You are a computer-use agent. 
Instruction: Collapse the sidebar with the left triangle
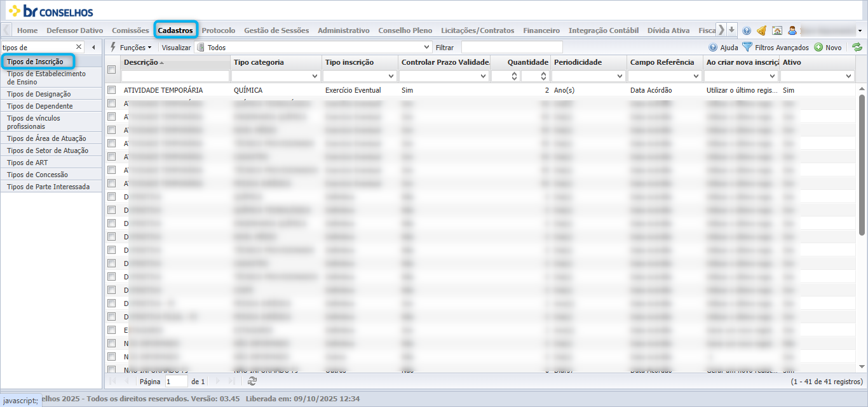[93, 47]
